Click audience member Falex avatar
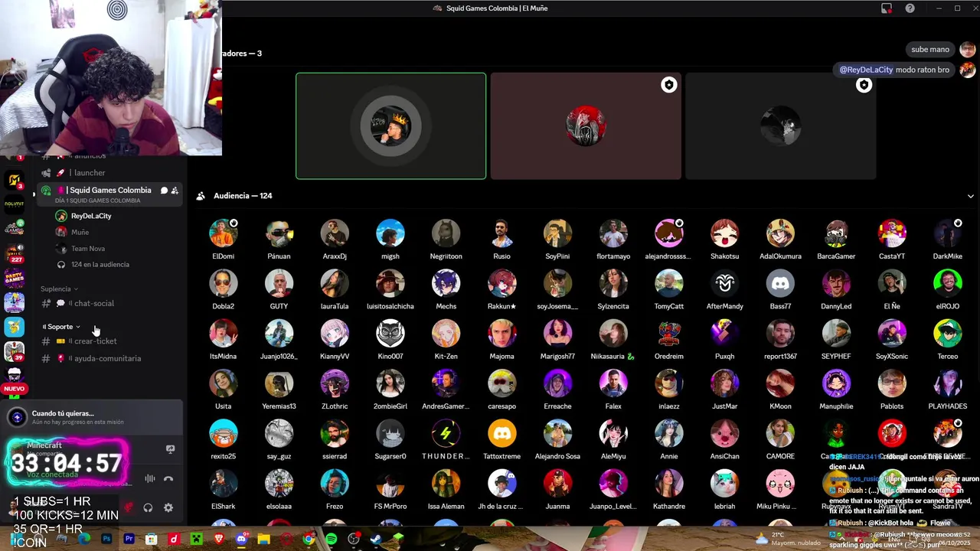 pos(613,384)
